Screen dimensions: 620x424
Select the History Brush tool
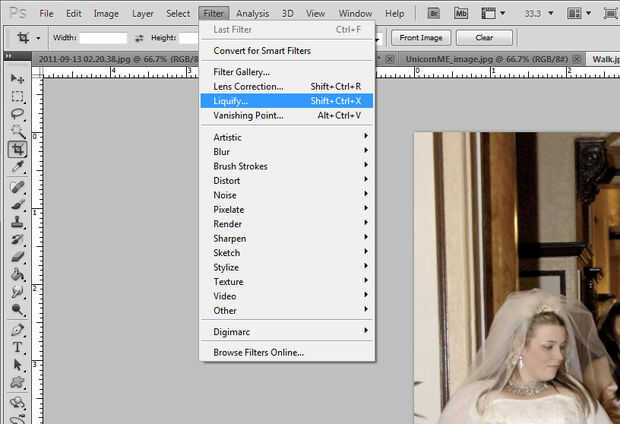point(17,240)
